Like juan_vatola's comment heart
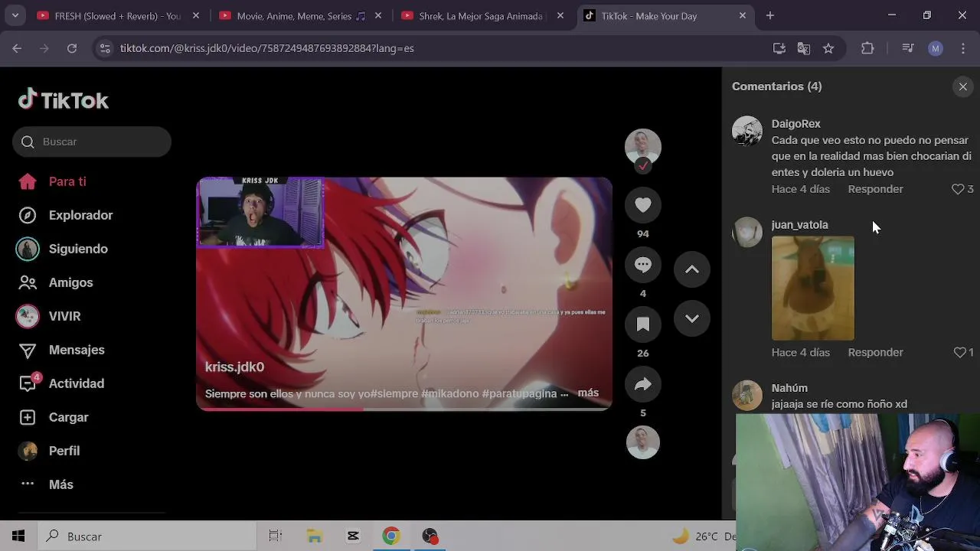The height and width of the screenshot is (551, 980). 959,352
